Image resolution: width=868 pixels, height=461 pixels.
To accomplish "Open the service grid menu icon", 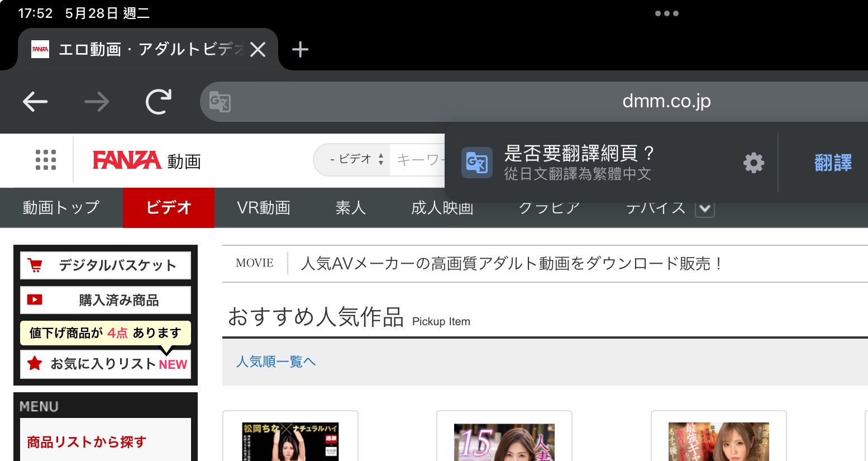I will (46, 160).
